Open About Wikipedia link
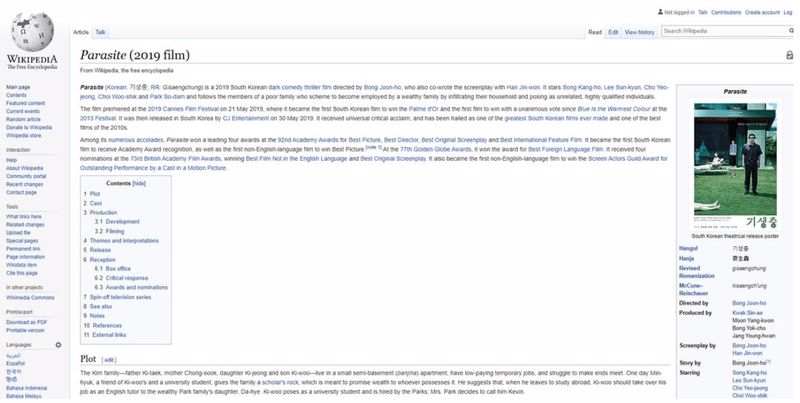800x403 pixels. (x=24, y=168)
